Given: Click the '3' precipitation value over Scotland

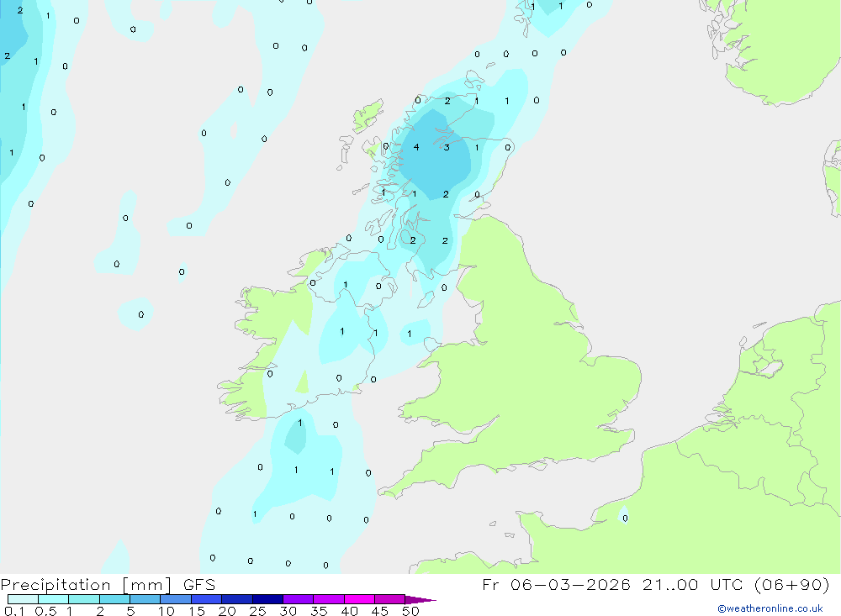Looking at the screenshot, I should tap(447, 147).
